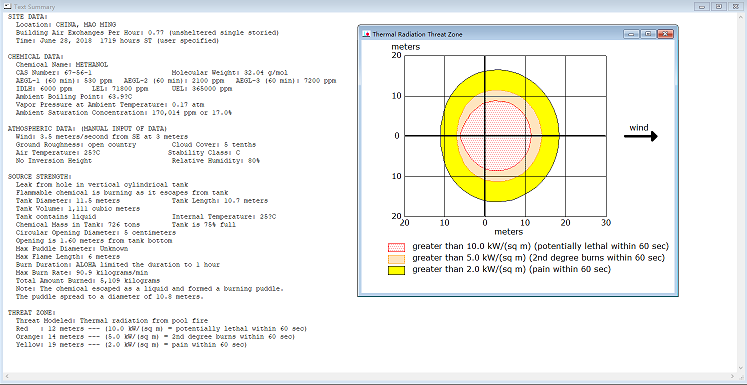This screenshot has width=747, height=385.
Task: Click the 'Time: June 28, 2018' line
Action: click(117, 41)
